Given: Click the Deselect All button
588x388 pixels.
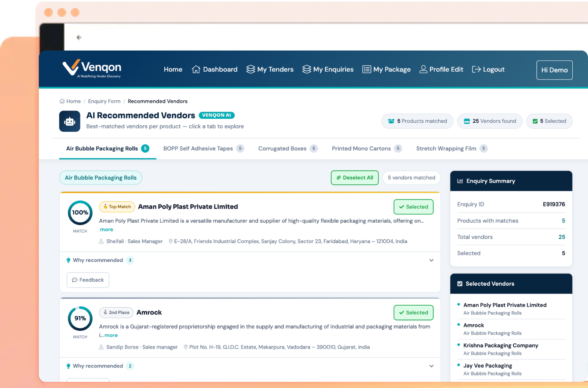Looking at the screenshot, I should coord(354,178).
